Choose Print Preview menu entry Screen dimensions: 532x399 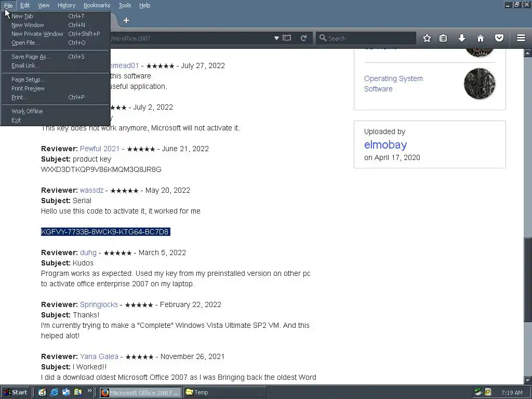click(x=56, y=88)
